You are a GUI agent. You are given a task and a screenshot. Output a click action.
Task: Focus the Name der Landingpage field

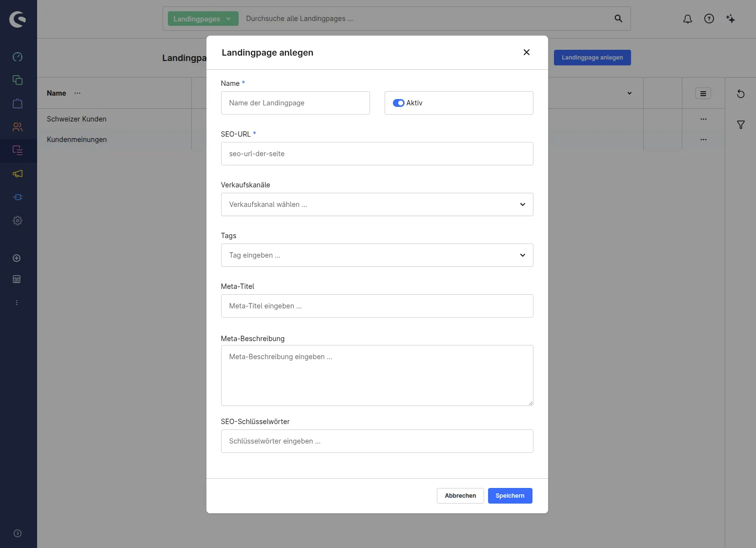[295, 103]
